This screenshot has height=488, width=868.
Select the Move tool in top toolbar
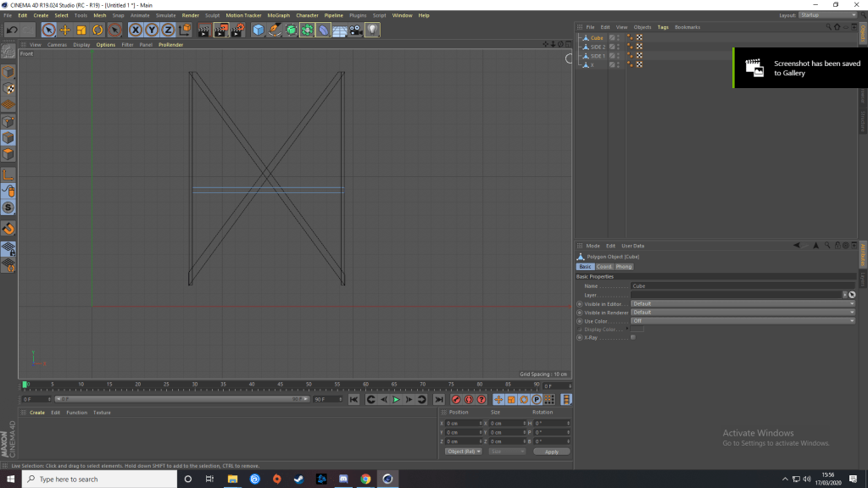(x=65, y=30)
